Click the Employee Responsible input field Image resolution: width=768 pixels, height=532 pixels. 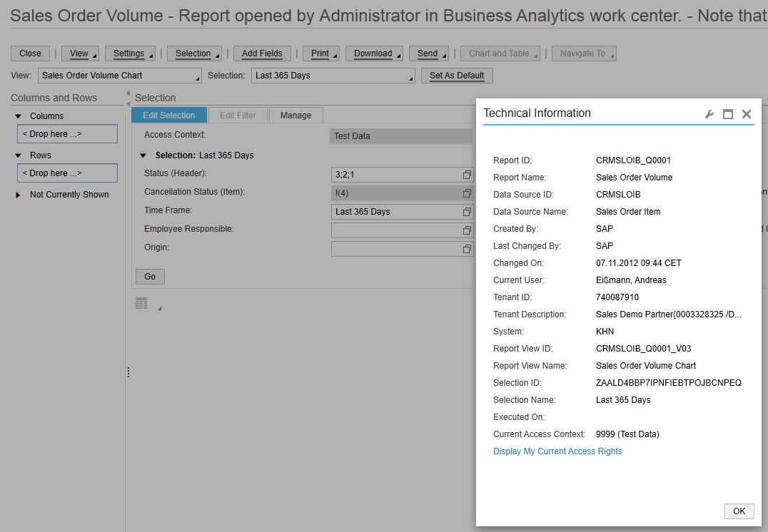395,230
